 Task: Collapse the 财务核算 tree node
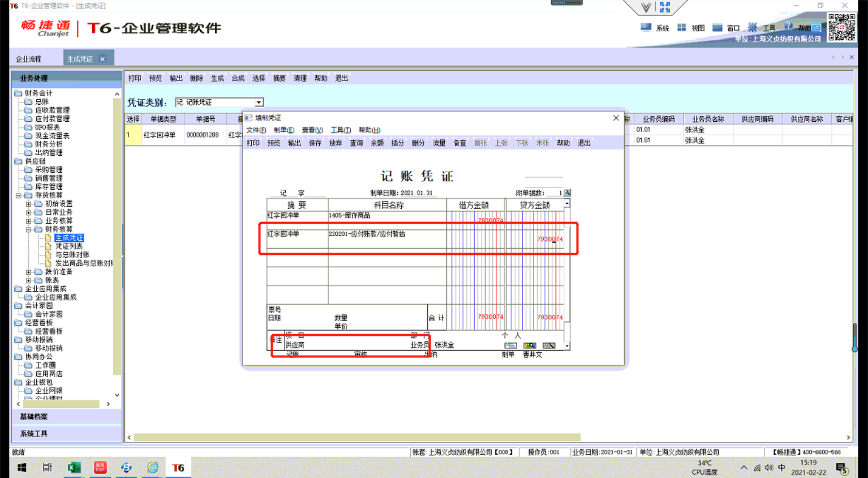[29, 229]
